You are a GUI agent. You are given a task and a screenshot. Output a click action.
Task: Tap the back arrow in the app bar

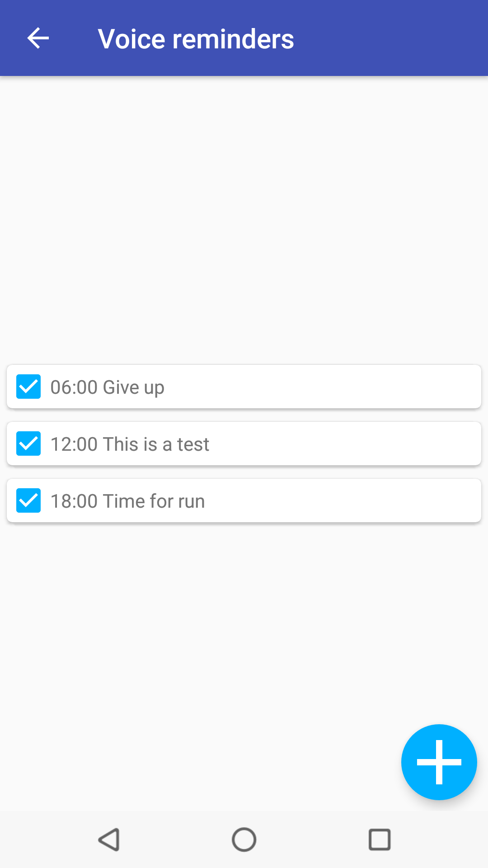tap(38, 38)
